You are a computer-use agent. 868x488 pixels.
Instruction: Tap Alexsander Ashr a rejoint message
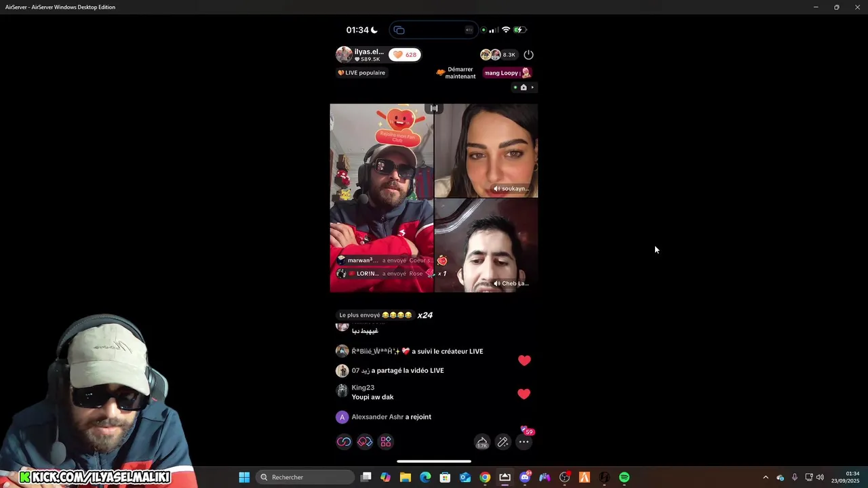[x=384, y=418]
